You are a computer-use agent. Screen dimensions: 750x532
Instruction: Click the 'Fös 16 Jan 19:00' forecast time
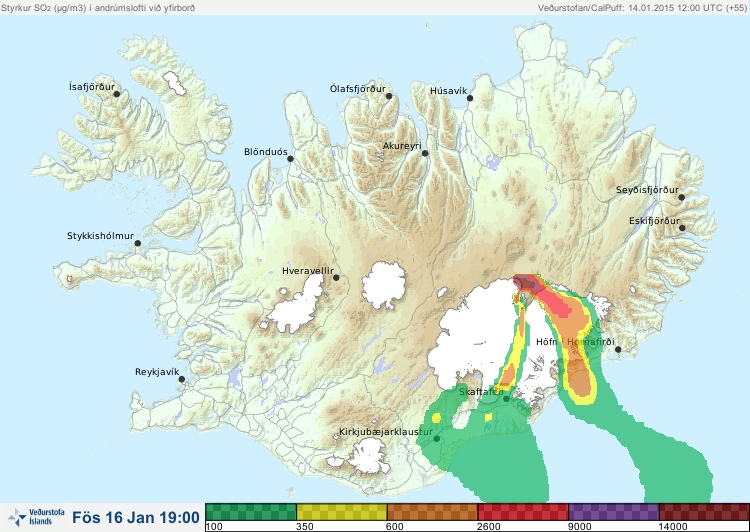(136, 518)
